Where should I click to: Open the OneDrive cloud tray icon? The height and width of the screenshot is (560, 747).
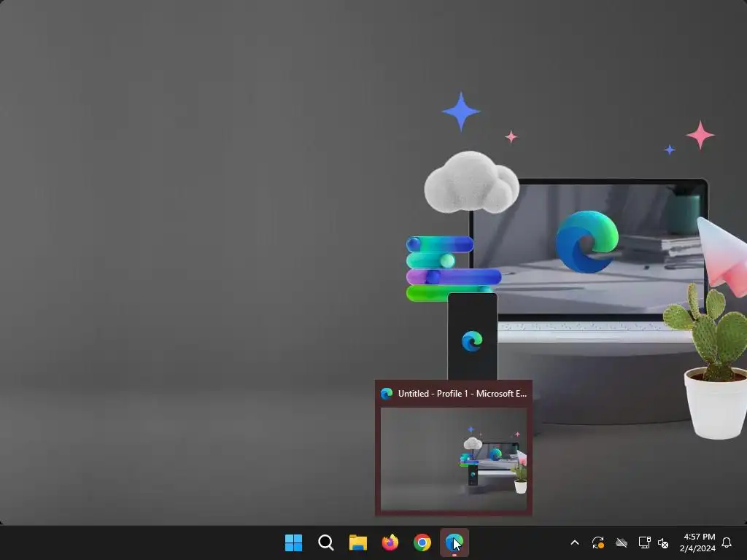click(622, 542)
